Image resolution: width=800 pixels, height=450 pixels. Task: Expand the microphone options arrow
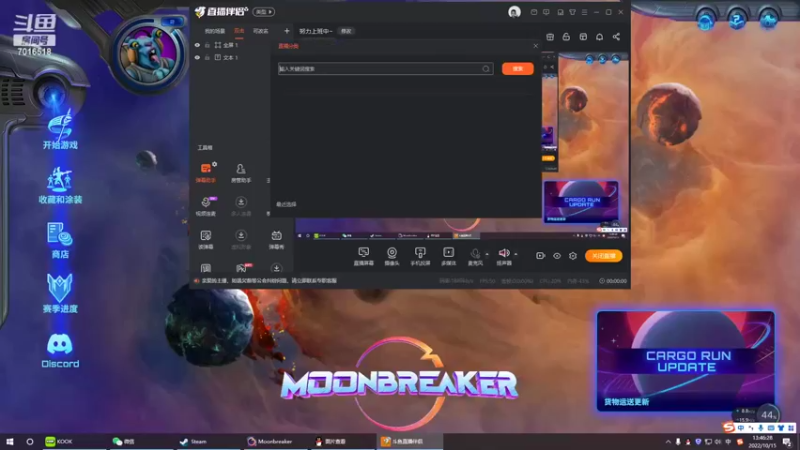tap(487, 254)
